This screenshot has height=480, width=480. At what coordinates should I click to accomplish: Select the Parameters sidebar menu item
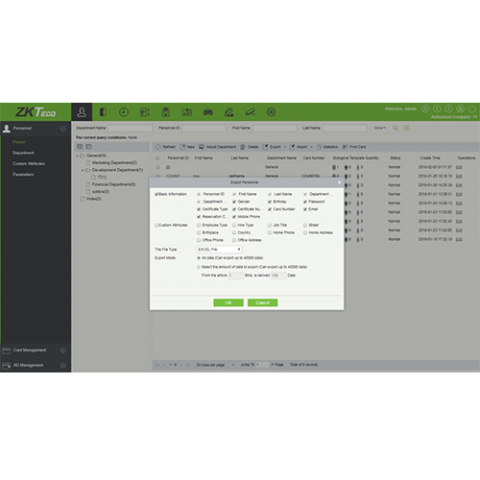point(23,174)
